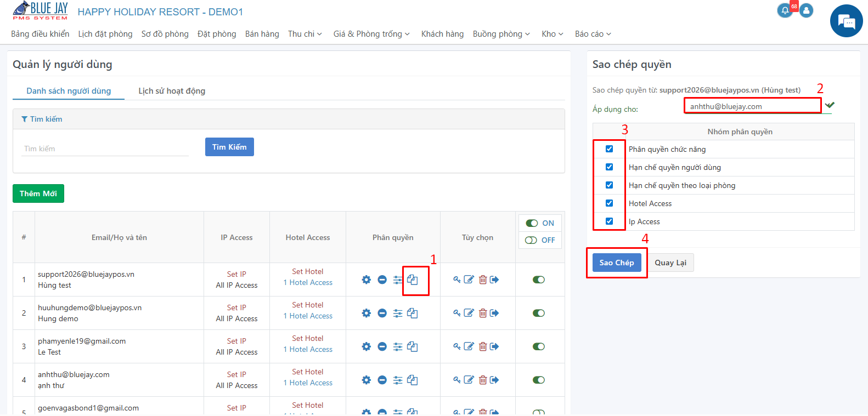Viewport: 868px width, 416px height.
Task: Click Blue Jay PMS System logo
Action: [x=41, y=11]
